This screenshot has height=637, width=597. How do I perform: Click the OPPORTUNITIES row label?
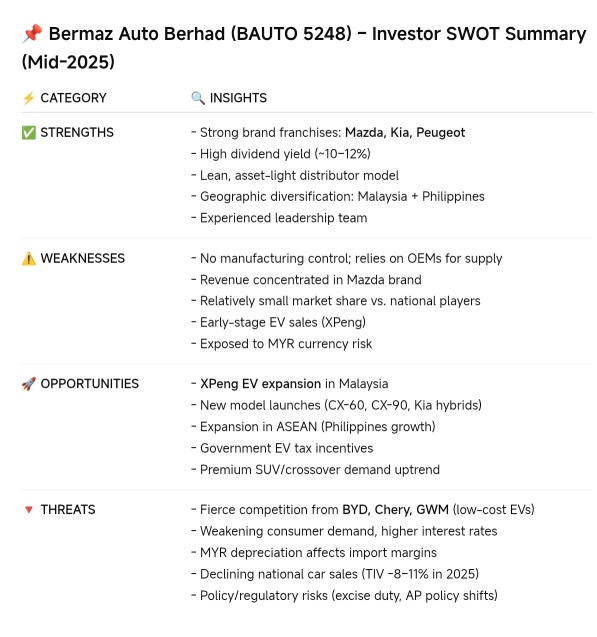click(x=90, y=384)
